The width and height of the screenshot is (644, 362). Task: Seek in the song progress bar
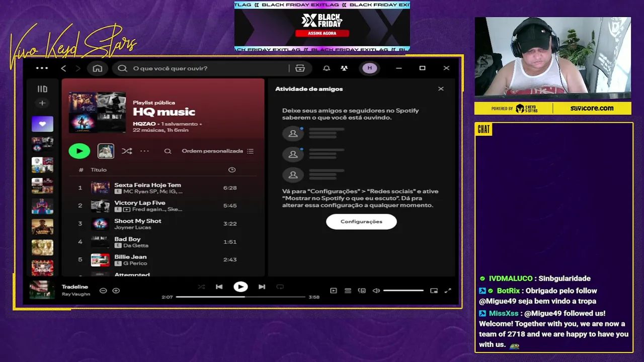240,297
